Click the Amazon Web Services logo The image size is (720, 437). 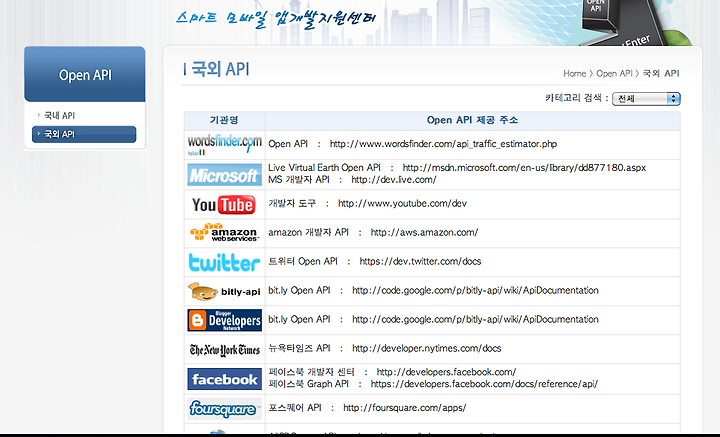click(x=225, y=233)
